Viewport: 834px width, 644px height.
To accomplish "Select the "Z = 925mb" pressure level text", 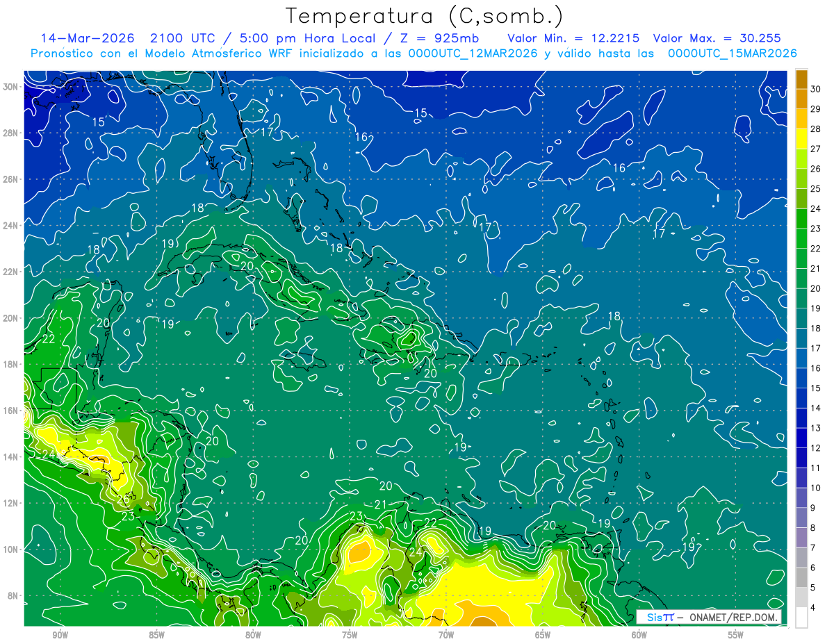I will pos(440,38).
